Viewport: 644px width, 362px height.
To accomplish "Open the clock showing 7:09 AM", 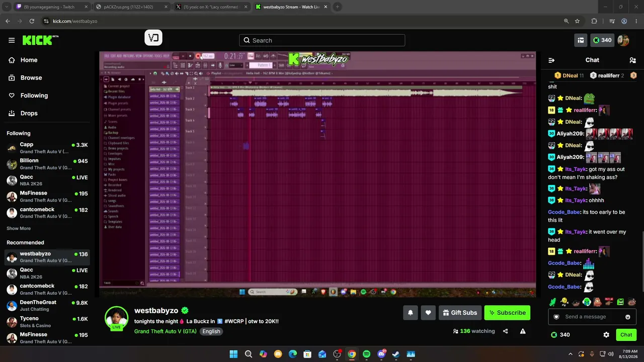I will pyautogui.click(x=629, y=354).
